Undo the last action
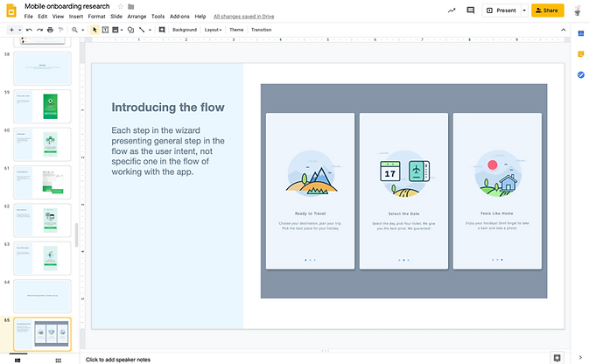The width and height of the screenshot is (589, 364). tap(29, 30)
